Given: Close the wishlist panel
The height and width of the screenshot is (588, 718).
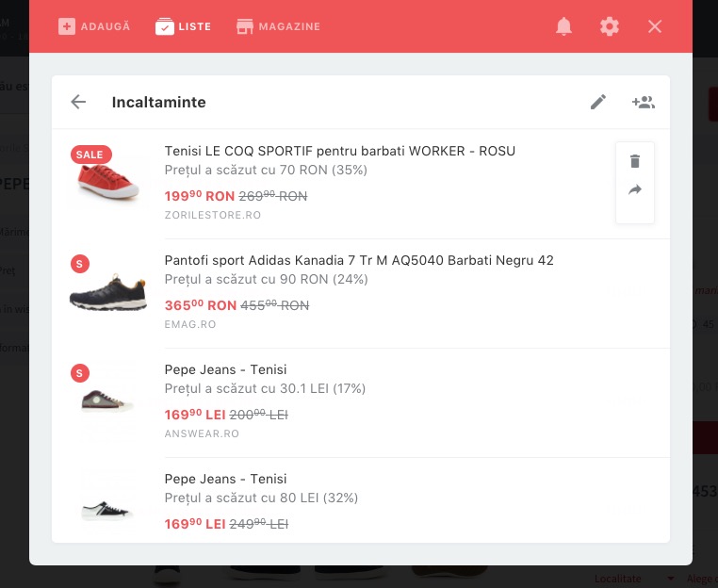Looking at the screenshot, I should pos(655,26).
